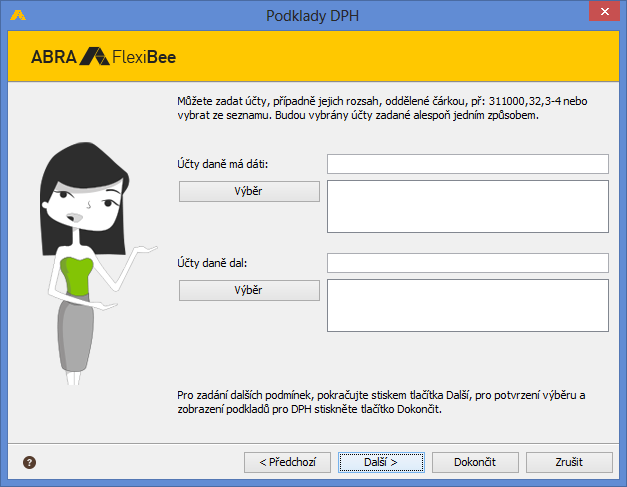Open Výběr for 'Účty daně dal'

click(x=249, y=290)
